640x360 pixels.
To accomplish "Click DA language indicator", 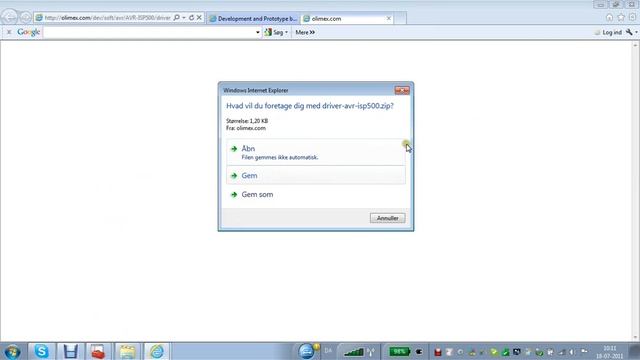I will [328, 351].
